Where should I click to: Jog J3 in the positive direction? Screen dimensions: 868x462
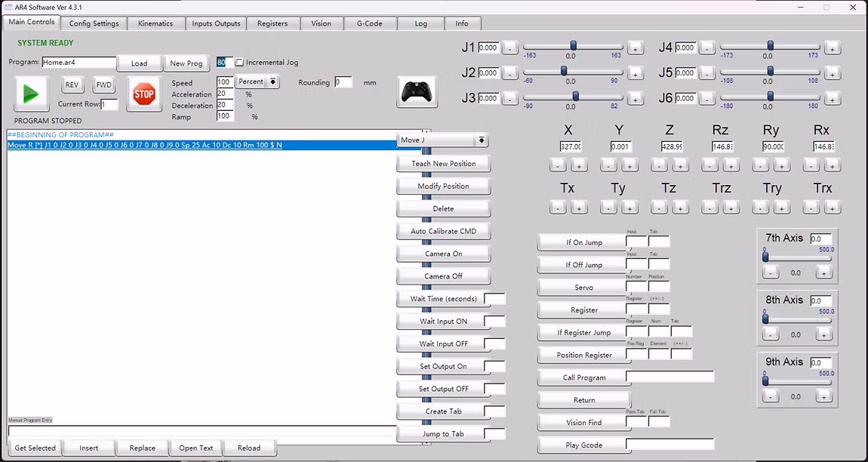click(635, 99)
